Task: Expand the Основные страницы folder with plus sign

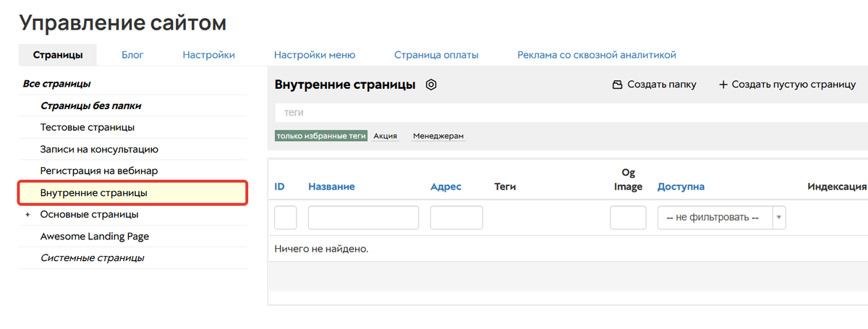Action: point(28,215)
